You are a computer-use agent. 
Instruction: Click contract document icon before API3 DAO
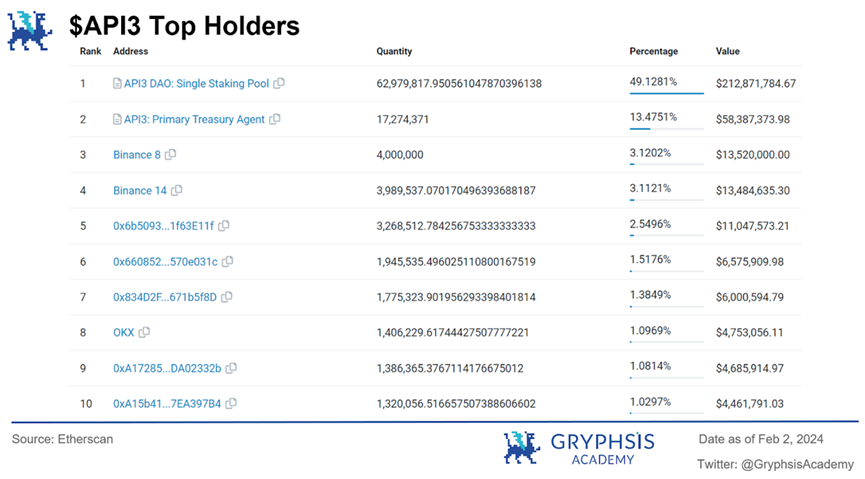(x=117, y=84)
